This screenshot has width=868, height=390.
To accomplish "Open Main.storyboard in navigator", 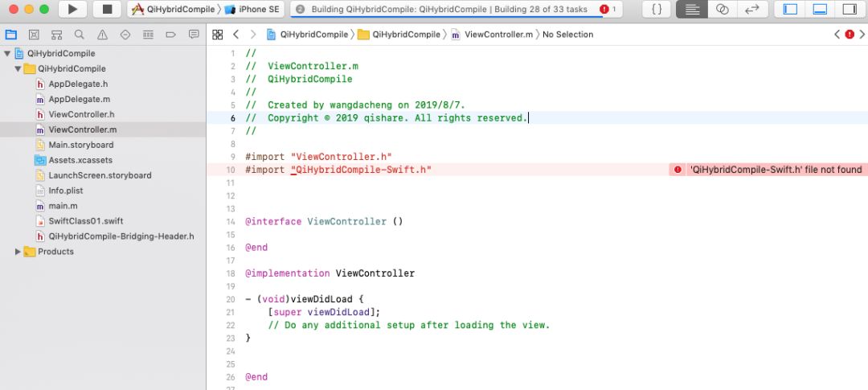I will coord(103,145).
